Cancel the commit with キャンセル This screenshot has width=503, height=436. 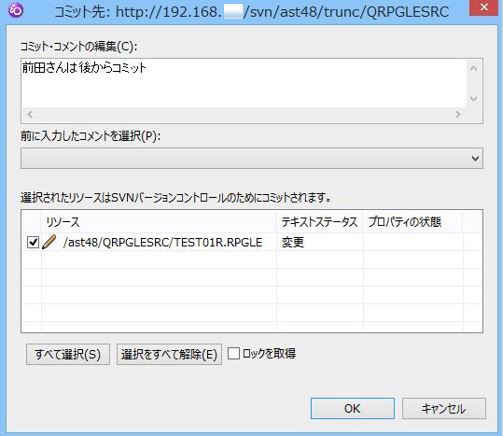tap(444, 408)
